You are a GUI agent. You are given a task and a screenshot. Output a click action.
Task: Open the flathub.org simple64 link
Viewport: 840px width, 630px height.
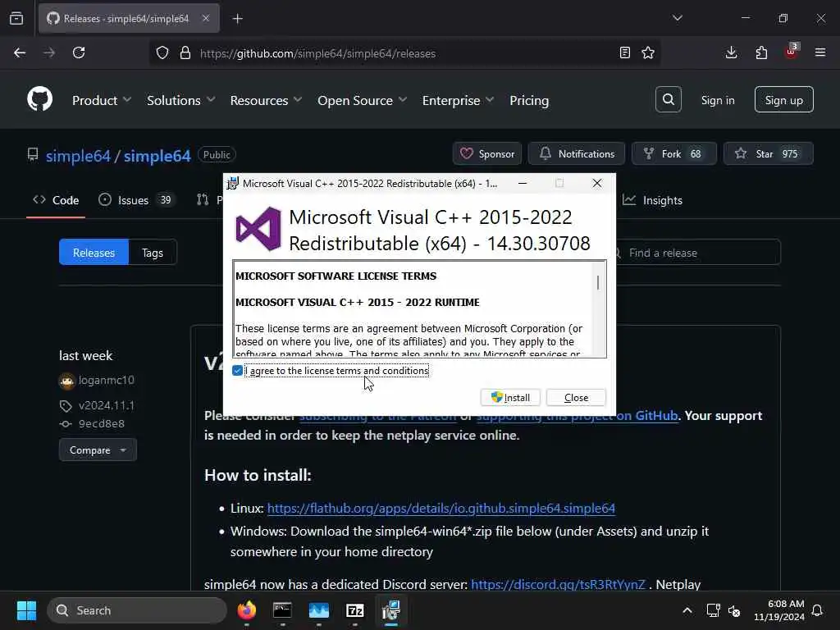pyautogui.click(x=441, y=508)
